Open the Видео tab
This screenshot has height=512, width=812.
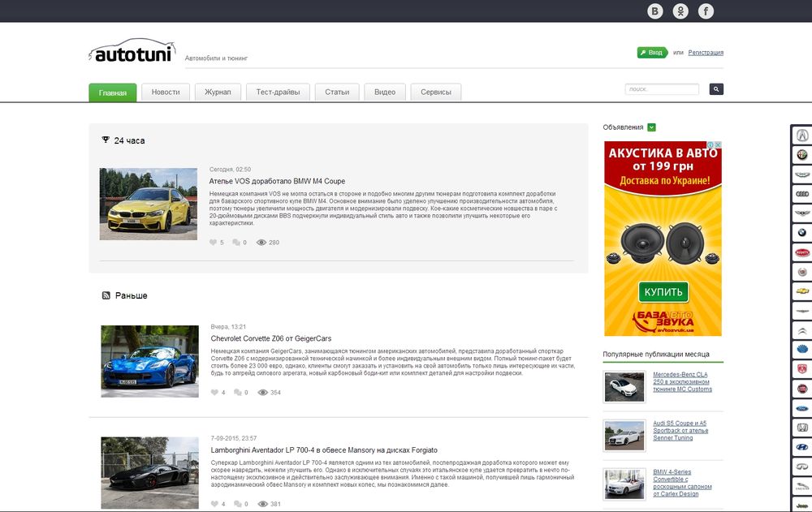[x=385, y=92]
